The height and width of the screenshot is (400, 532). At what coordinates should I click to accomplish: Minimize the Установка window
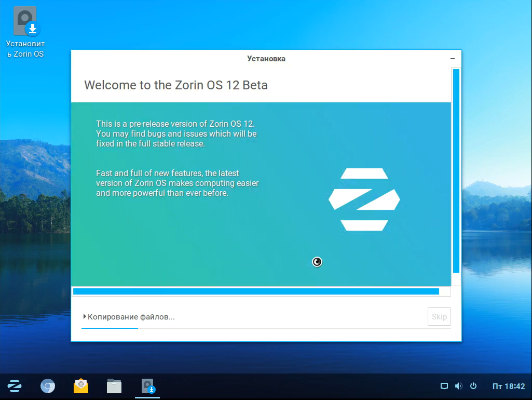click(452, 59)
